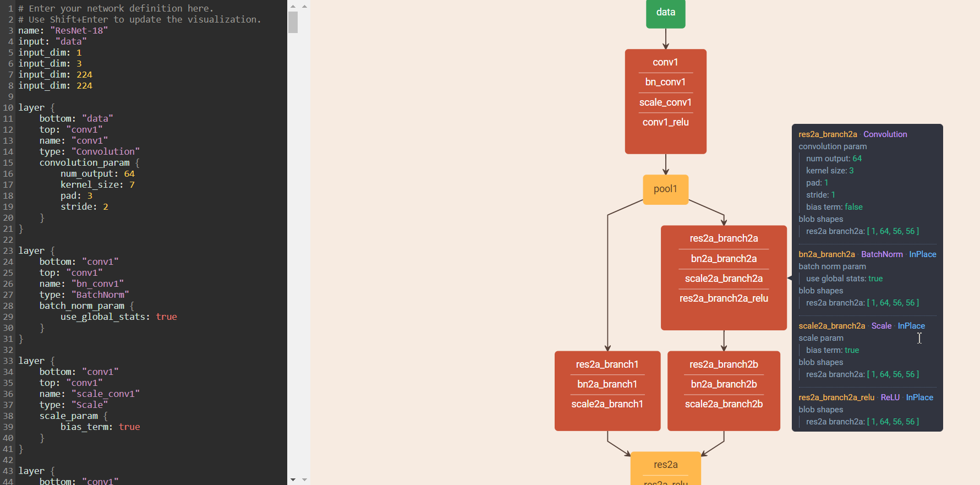Click the num_output: 64 code line
The width and height of the screenshot is (980, 485).
click(97, 174)
